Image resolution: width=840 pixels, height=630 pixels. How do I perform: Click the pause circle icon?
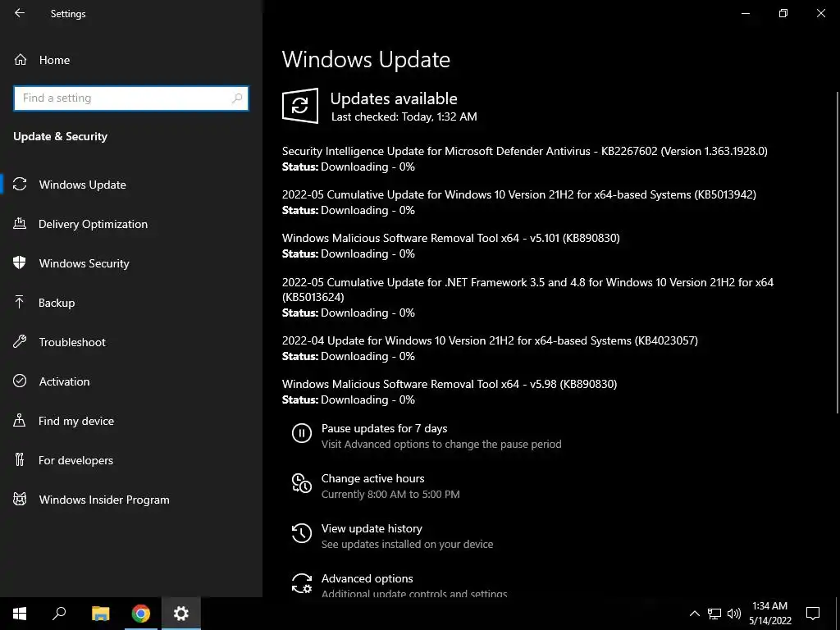302,433
